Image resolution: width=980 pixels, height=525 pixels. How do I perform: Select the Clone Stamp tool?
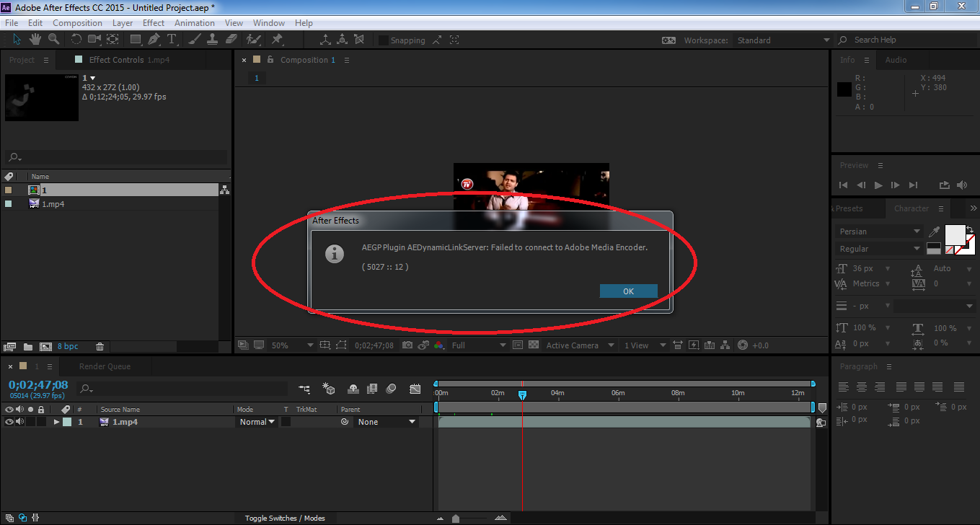pos(213,39)
